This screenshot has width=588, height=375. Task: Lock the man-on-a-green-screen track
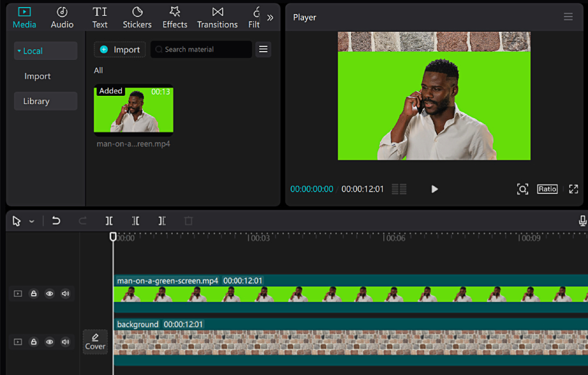click(x=33, y=293)
